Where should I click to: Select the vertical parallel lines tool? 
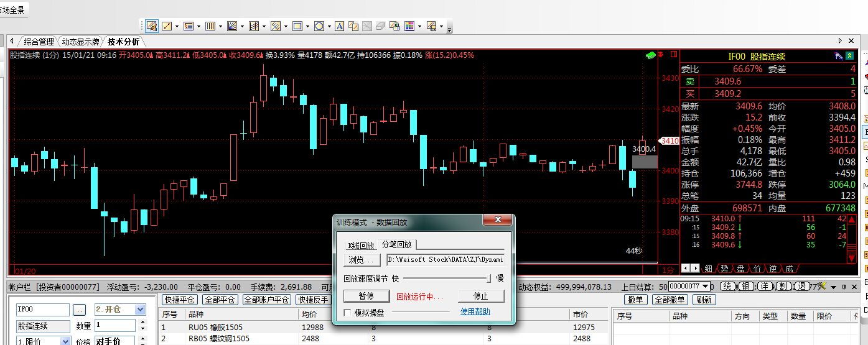coord(210,26)
